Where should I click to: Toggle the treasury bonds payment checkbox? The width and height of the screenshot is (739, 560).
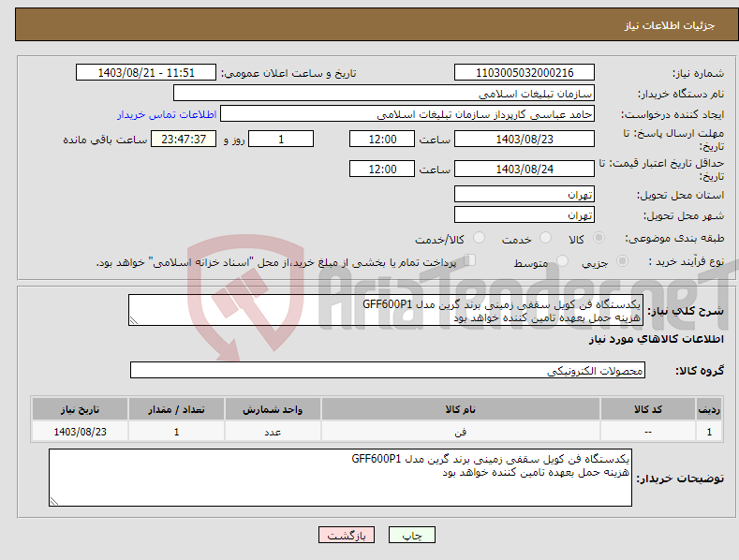tap(469, 260)
